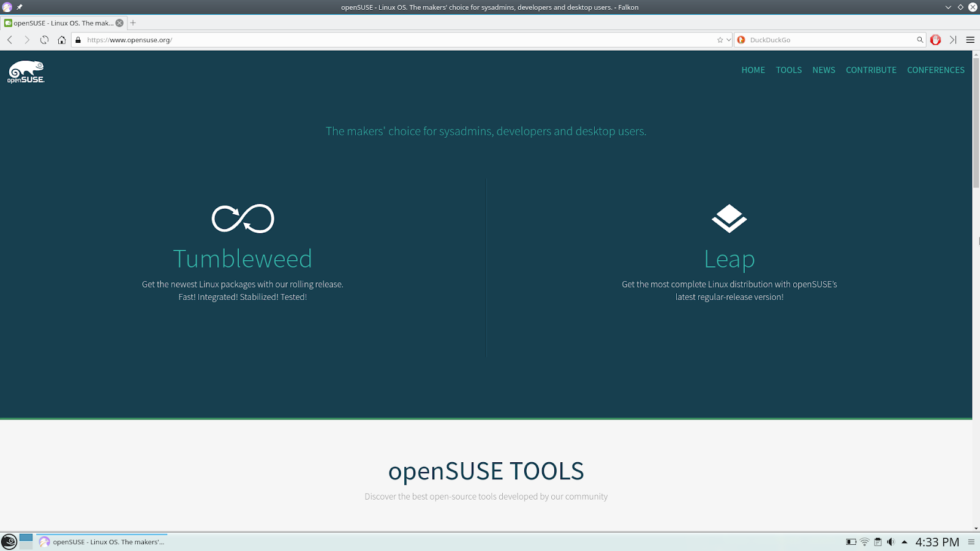Click the address bar URL field
Image resolution: width=980 pixels, height=551 pixels.
[x=401, y=40]
